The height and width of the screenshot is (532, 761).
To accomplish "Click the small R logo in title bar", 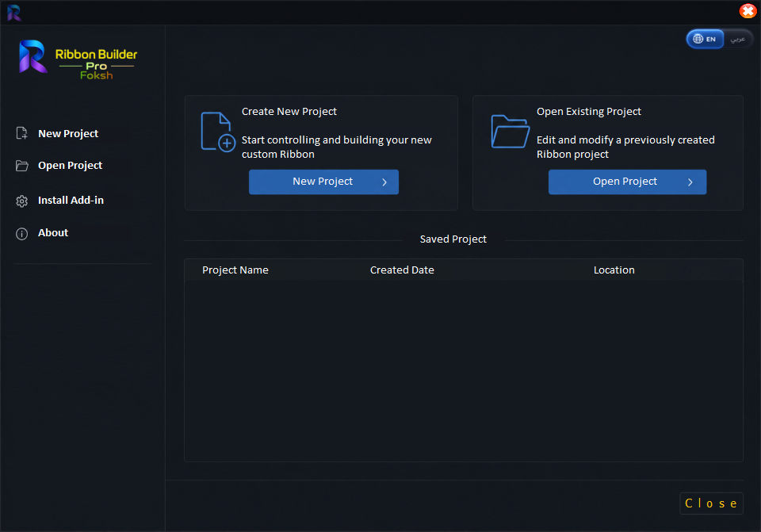I will (14, 13).
